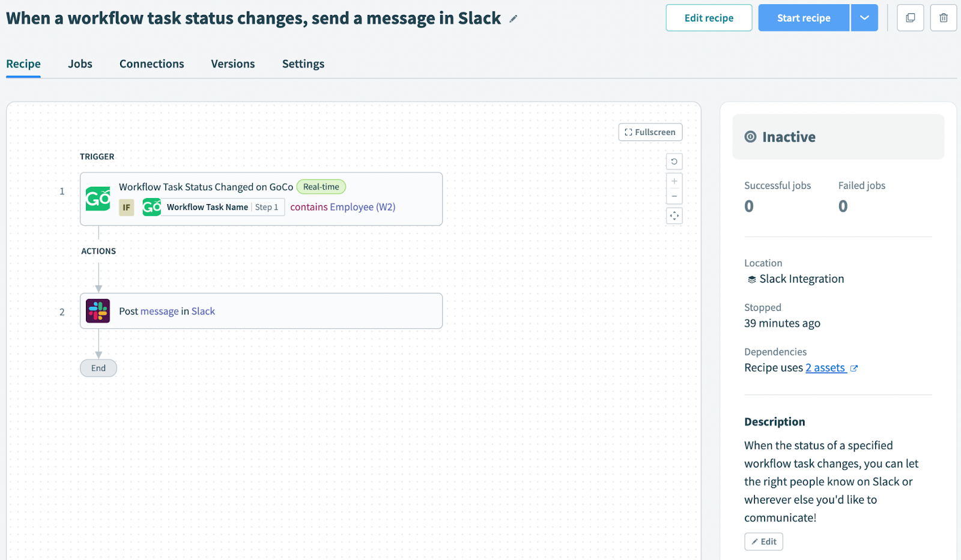Click the GoCo trigger app icon
The image size is (961, 560).
pos(98,199)
